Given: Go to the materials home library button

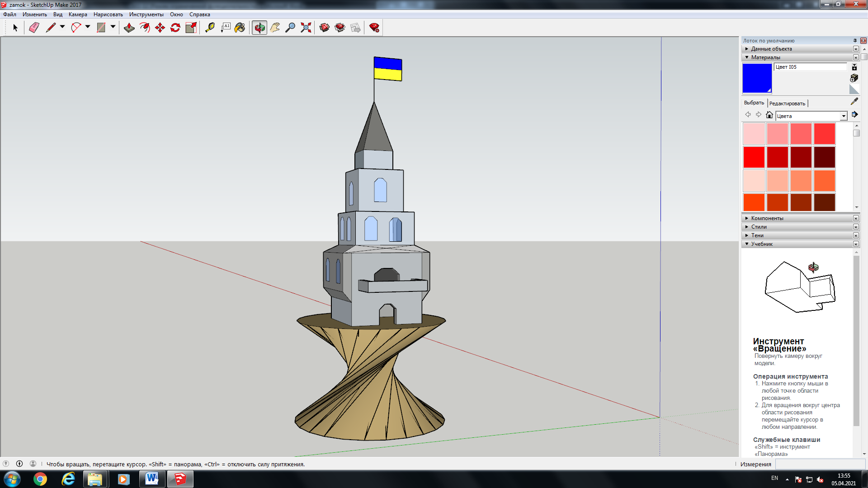Looking at the screenshot, I should click(769, 115).
